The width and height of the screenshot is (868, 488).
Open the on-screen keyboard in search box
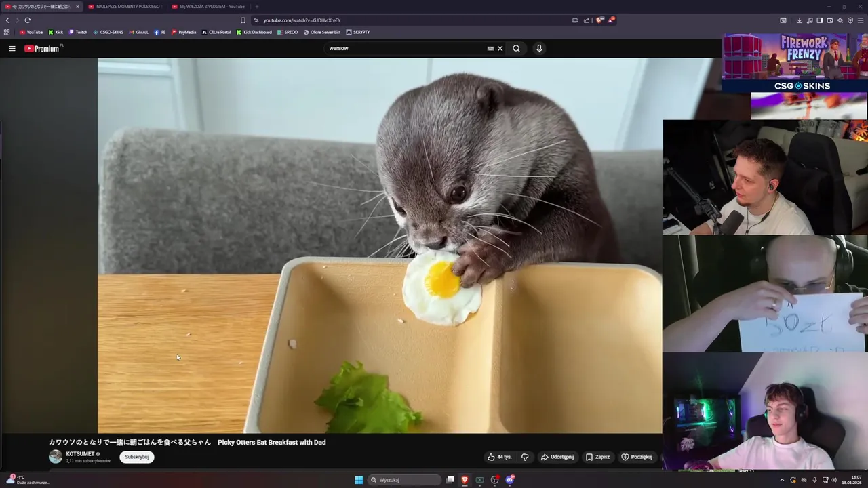[490, 48]
